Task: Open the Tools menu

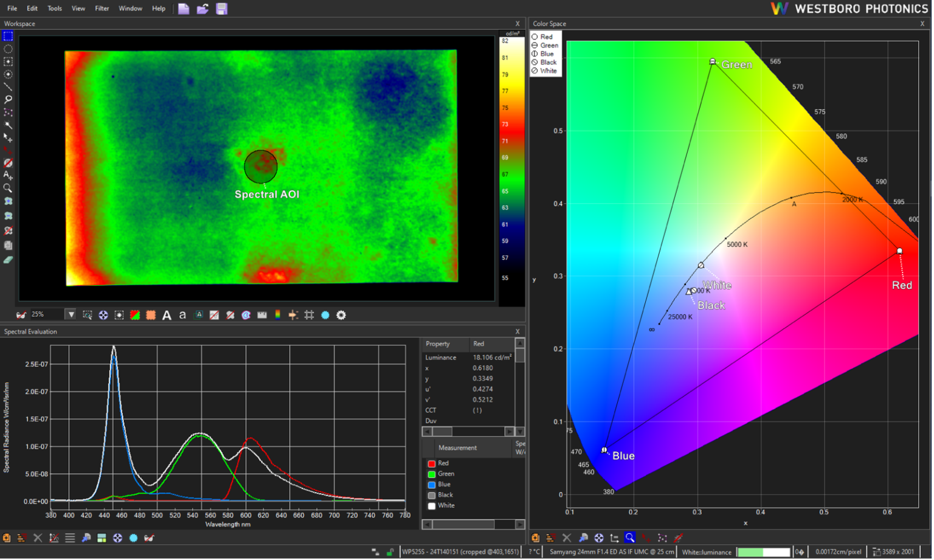Action: click(55, 9)
